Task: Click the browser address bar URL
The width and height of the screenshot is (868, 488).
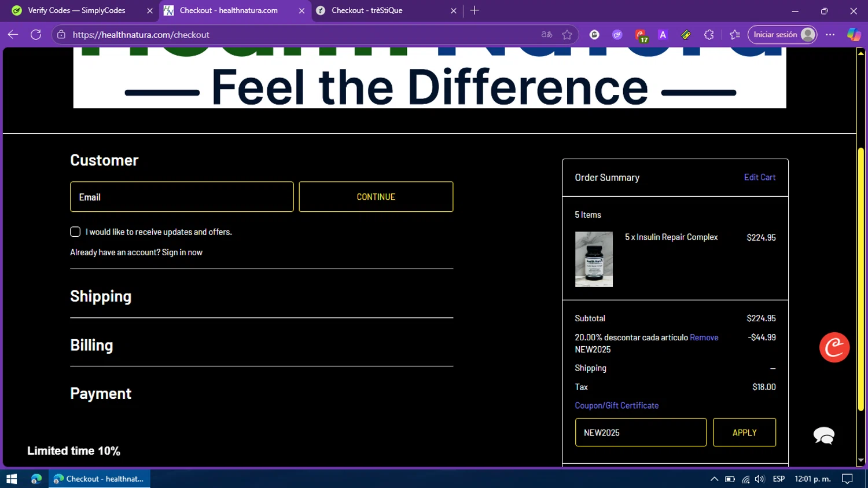Action: pyautogui.click(x=141, y=35)
